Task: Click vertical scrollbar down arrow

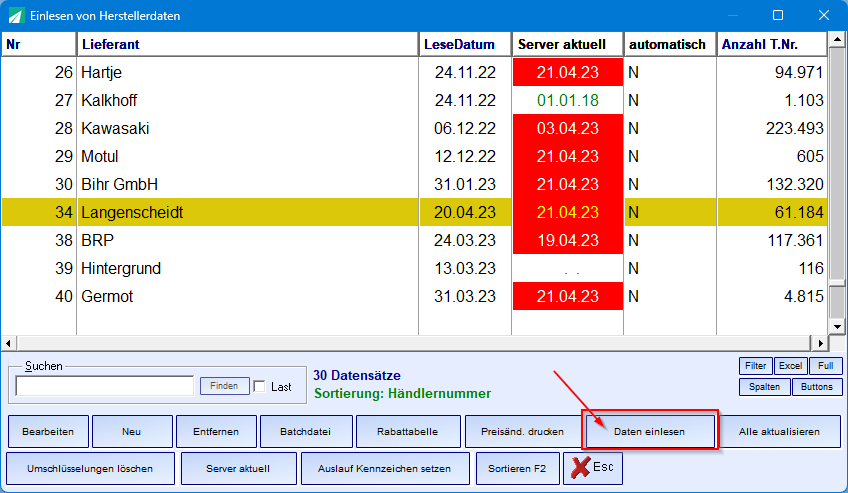Action: pos(837,327)
